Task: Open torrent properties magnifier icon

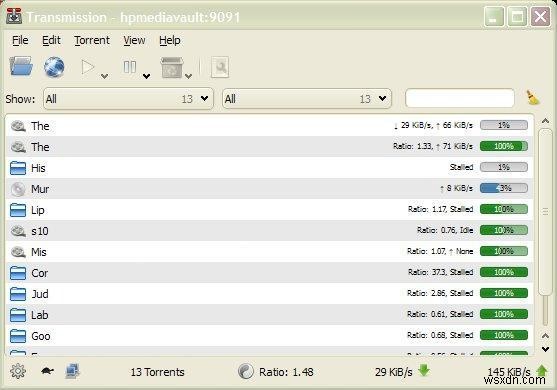Action: (220, 67)
